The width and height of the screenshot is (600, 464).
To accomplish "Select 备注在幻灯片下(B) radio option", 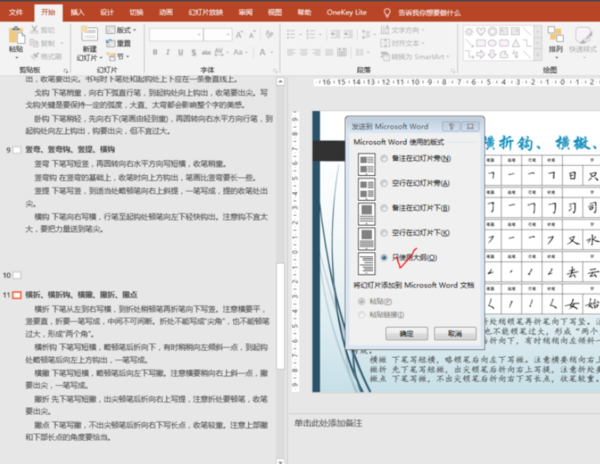I will click(384, 208).
